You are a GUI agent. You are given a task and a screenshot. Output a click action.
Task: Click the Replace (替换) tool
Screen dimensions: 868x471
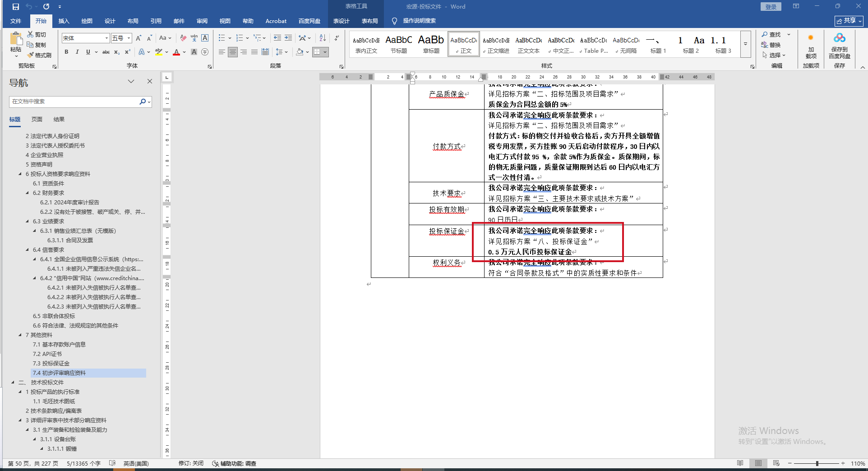[x=771, y=45]
